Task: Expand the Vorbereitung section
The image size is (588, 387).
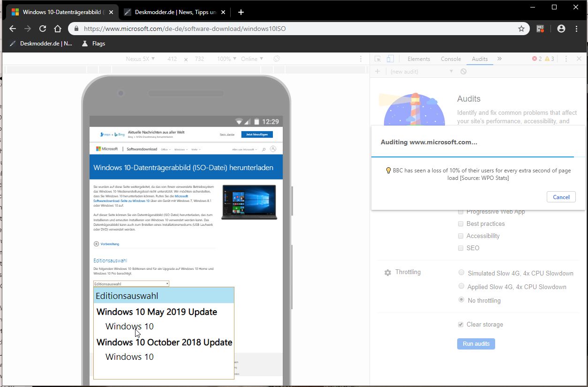Action: tap(106, 244)
